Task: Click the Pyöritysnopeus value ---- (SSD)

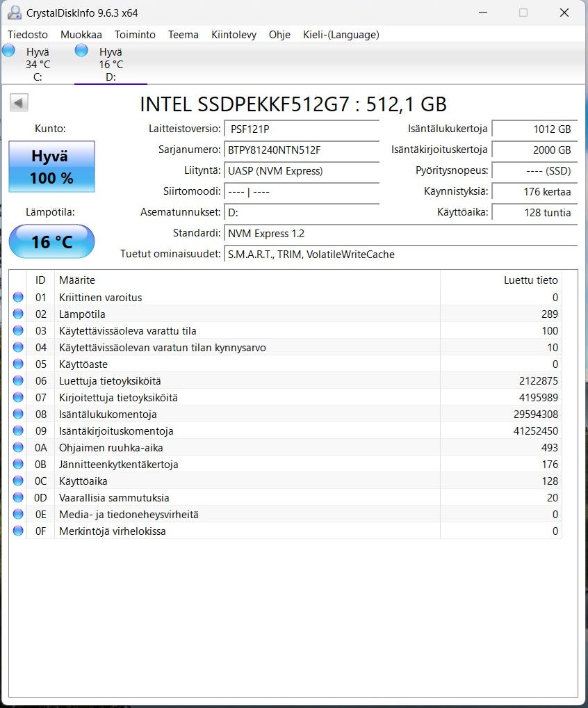Action: pyautogui.click(x=534, y=170)
